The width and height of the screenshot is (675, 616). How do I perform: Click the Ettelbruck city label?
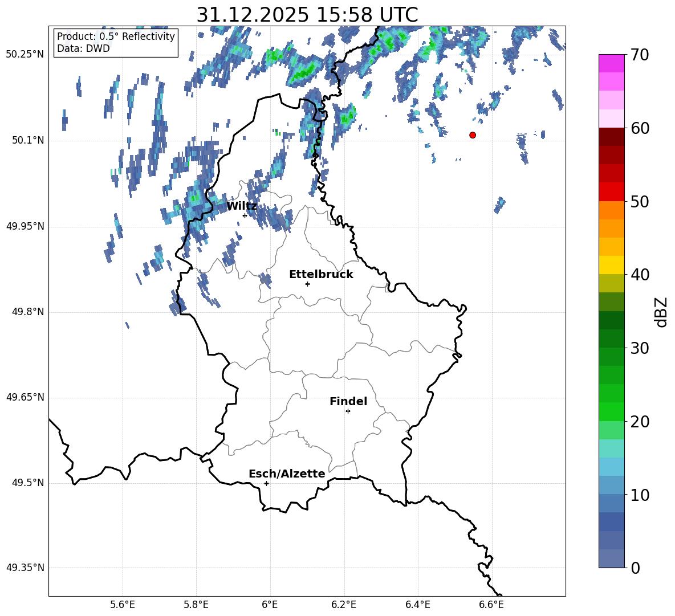321,275
